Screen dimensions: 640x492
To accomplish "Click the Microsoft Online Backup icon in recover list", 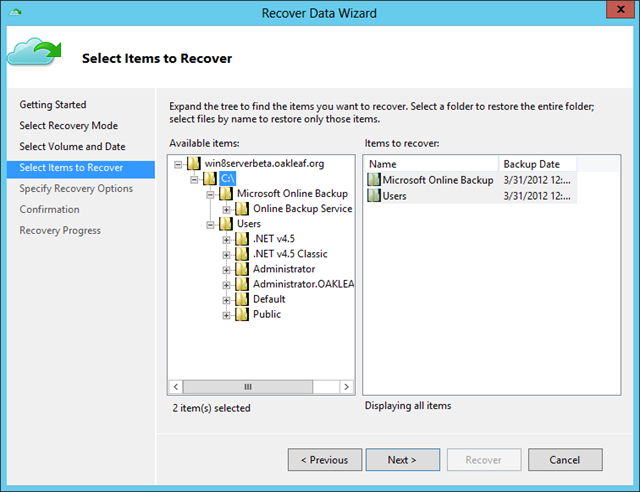I will point(373,180).
